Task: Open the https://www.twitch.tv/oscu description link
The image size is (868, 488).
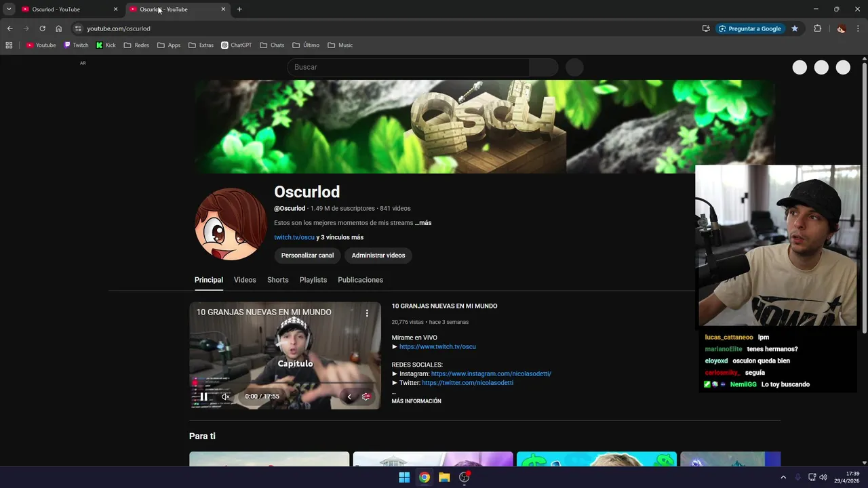Action: pos(437,347)
